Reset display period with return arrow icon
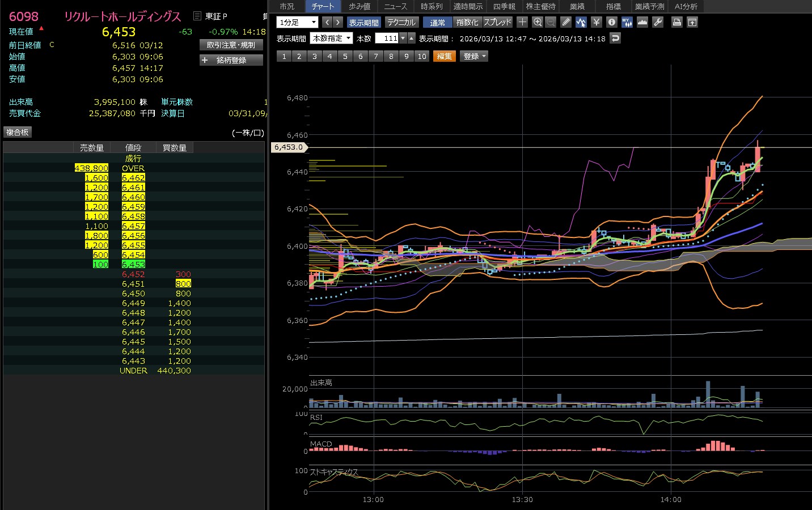This screenshot has height=510, width=812. coord(615,38)
